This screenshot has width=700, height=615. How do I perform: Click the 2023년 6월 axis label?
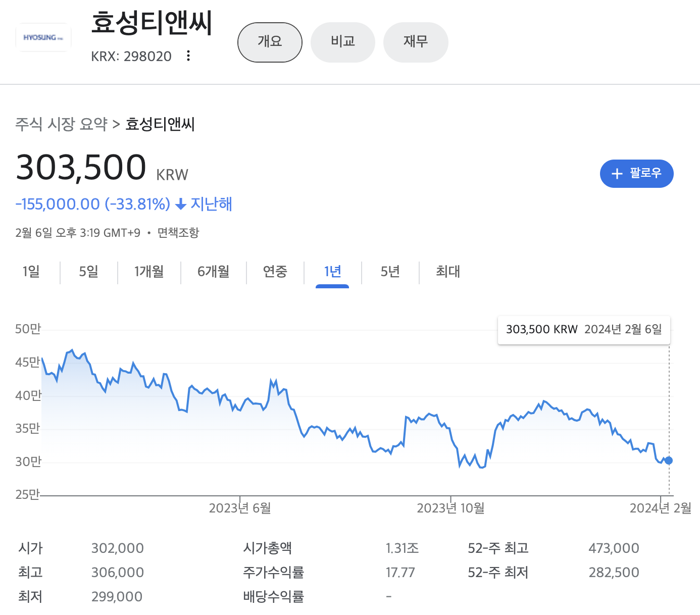240,508
